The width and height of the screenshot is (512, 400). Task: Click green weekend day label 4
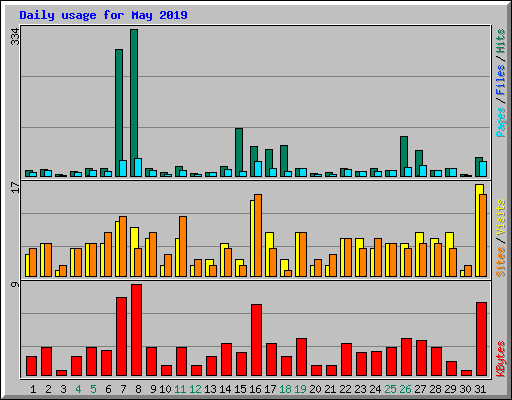point(78,389)
